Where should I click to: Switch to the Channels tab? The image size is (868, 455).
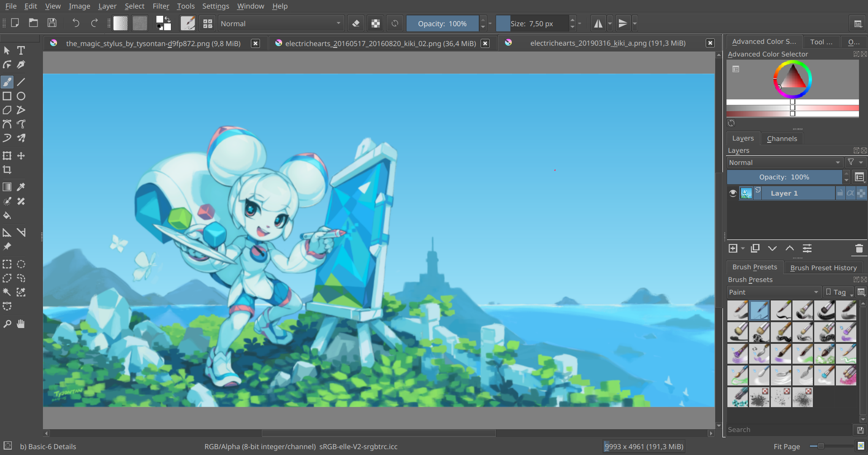point(782,138)
